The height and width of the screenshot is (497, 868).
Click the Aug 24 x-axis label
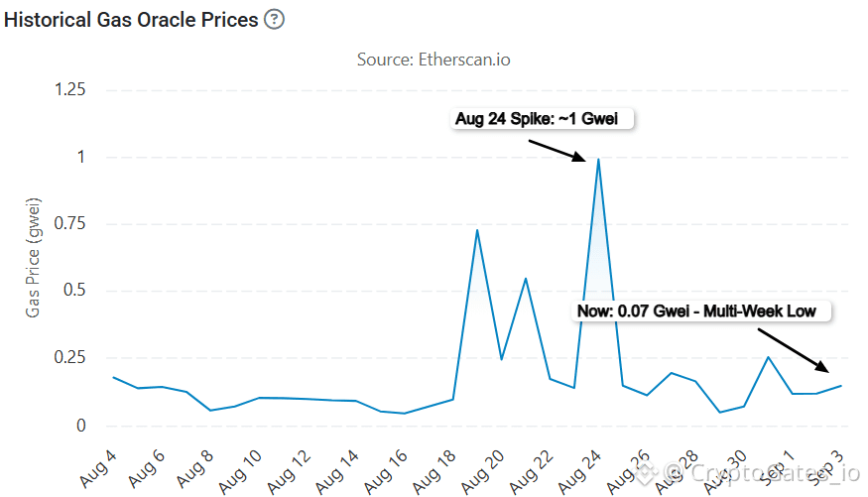click(x=579, y=471)
